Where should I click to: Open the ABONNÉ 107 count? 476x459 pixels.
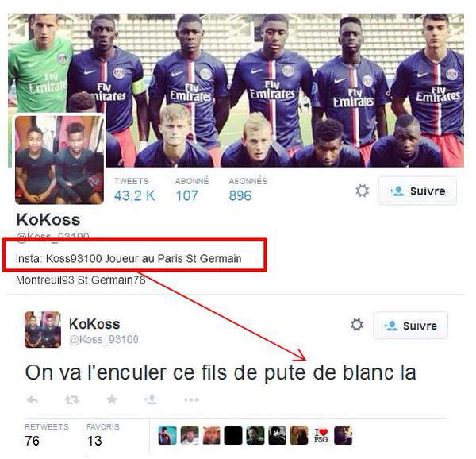pyautogui.click(x=192, y=190)
